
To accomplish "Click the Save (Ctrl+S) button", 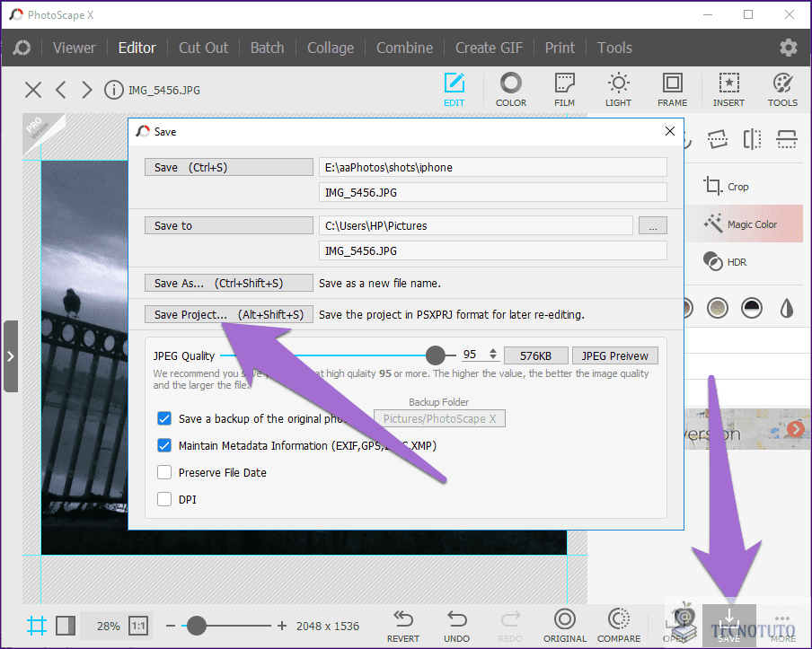I will [229, 167].
